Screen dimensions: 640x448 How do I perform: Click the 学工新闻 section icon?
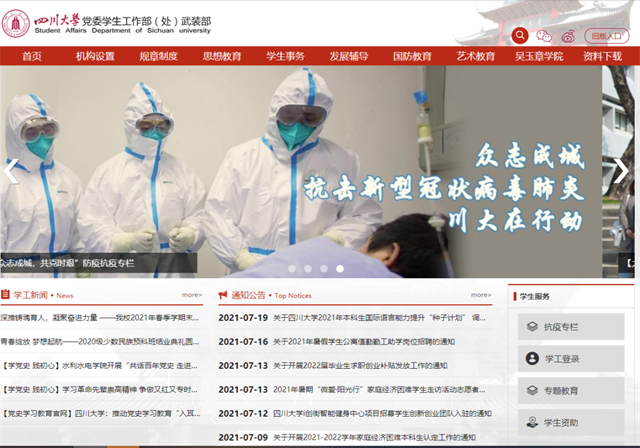coord(5,294)
